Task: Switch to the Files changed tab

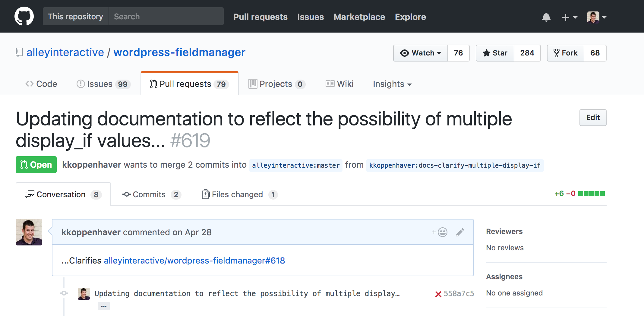Action: [237, 194]
